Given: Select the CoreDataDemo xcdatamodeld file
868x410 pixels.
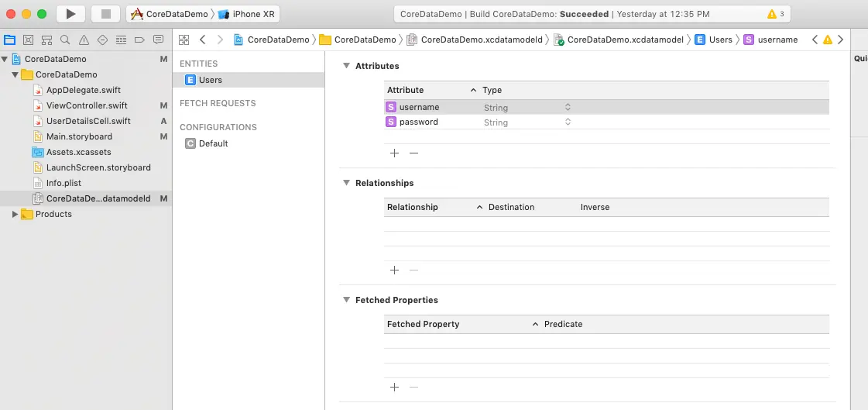Looking at the screenshot, I should click(86, 198).
